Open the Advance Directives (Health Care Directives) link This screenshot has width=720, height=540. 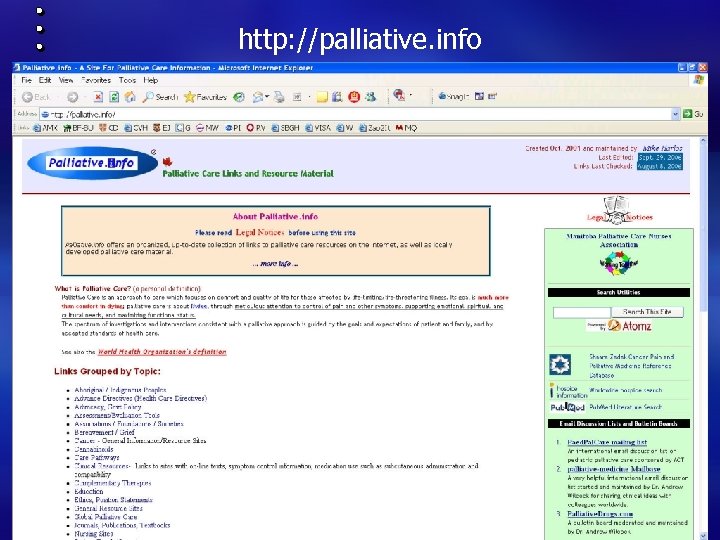point(141,398)
